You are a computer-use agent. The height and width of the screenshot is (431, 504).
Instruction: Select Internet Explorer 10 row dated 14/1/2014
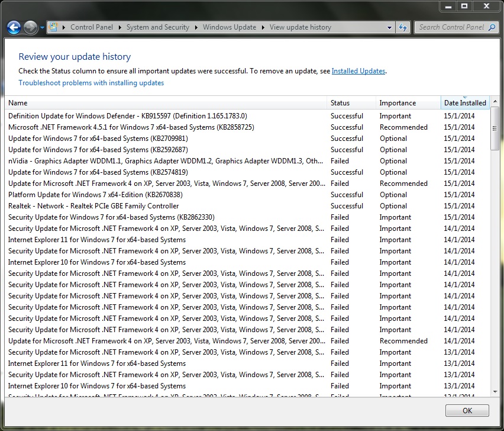click(247, 262)
